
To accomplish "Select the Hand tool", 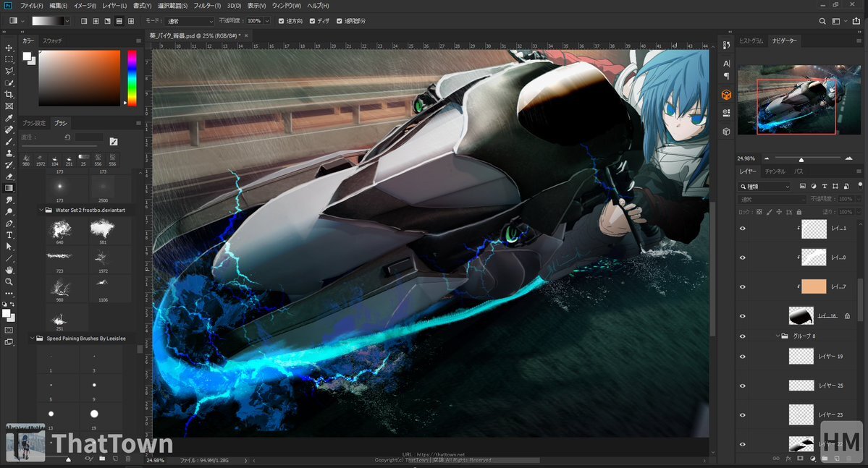I will pos(9,269).
